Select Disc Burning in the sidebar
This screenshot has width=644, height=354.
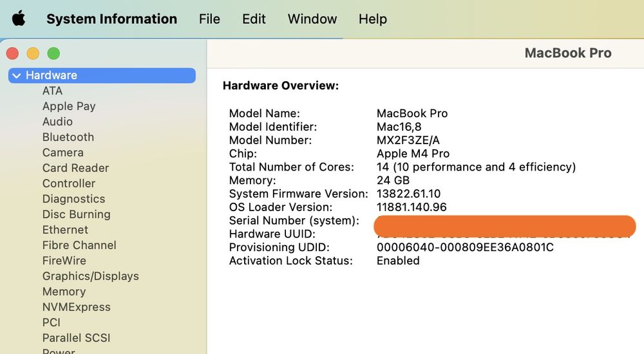point(77,214)
